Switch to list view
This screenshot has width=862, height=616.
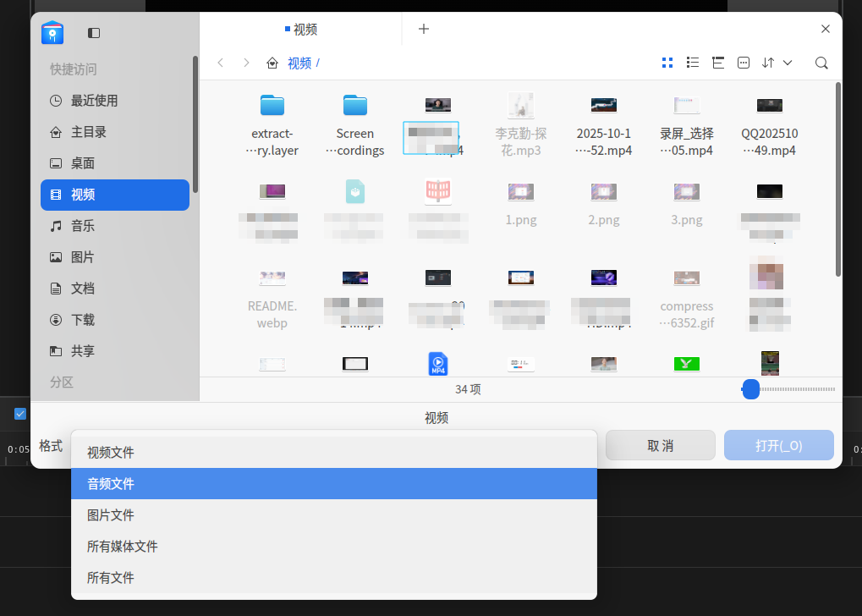coord(693,63)
